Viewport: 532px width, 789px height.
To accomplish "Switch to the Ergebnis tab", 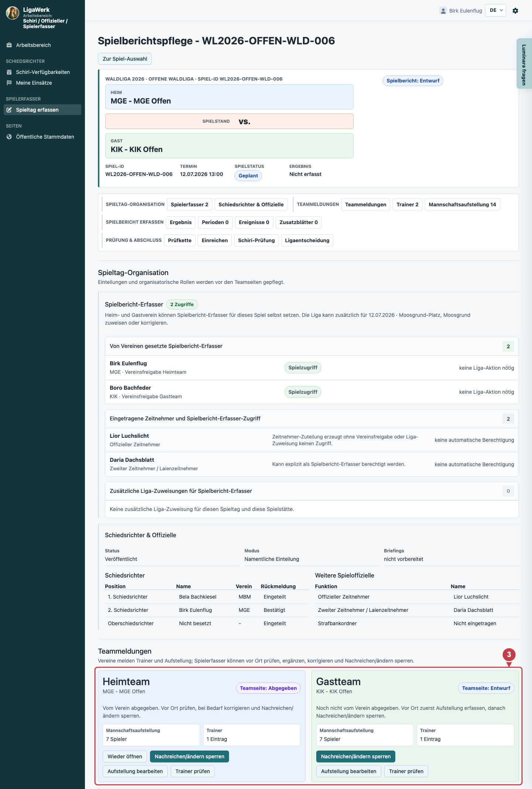I will point(181,222).
